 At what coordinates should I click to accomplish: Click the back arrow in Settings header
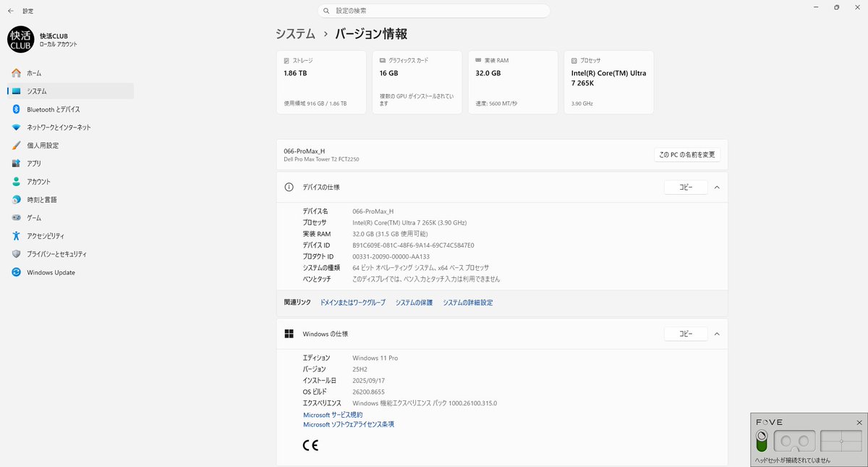[x=10, y=11]
